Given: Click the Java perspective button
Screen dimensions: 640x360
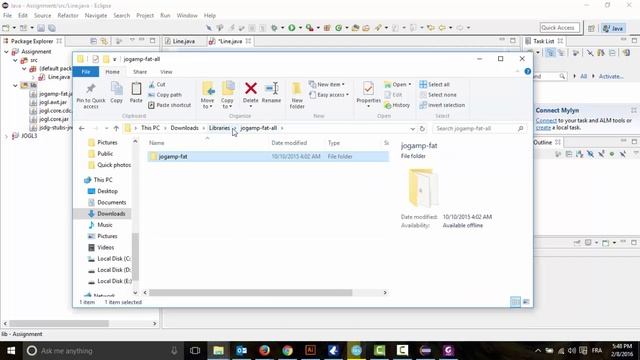Looking at the screenshot, I should [x=613, y=28].
